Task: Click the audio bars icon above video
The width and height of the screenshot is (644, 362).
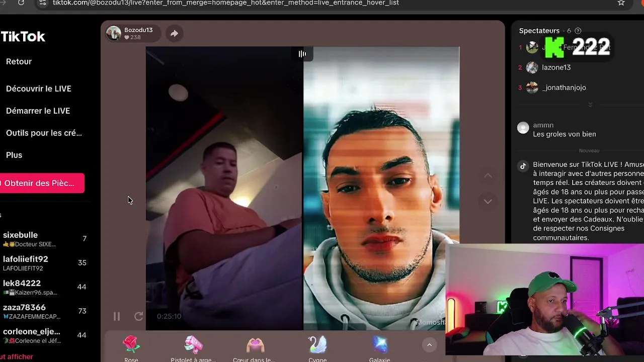Action: tap(302, 54)
